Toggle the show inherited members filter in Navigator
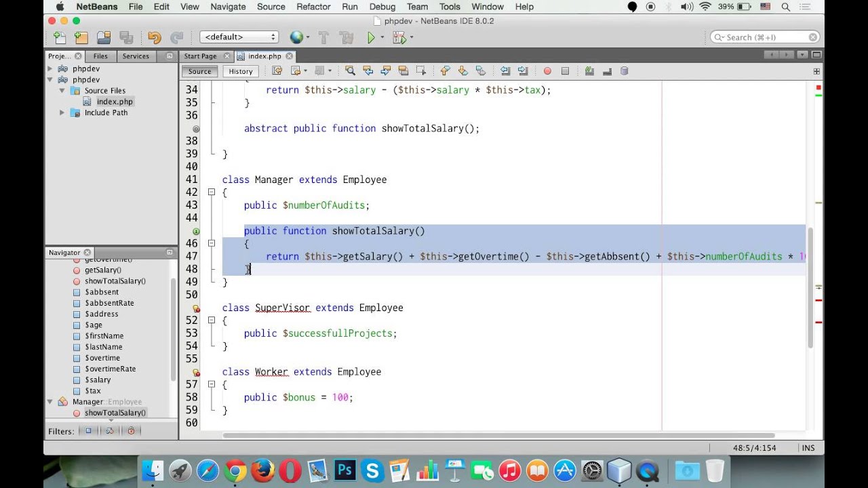The width and height of the screenshot is (868, 488). (x=109, y=430)
